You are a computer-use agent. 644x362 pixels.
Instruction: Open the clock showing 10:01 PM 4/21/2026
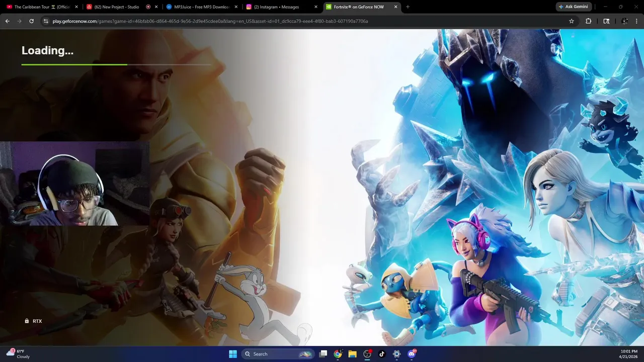pos(629,354)
